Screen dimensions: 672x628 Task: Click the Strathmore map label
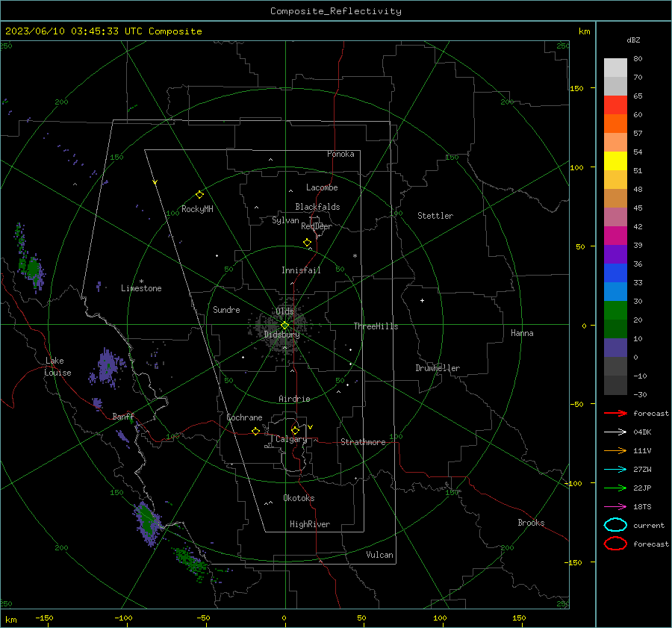pyautogui.click(x=363, y=442)
